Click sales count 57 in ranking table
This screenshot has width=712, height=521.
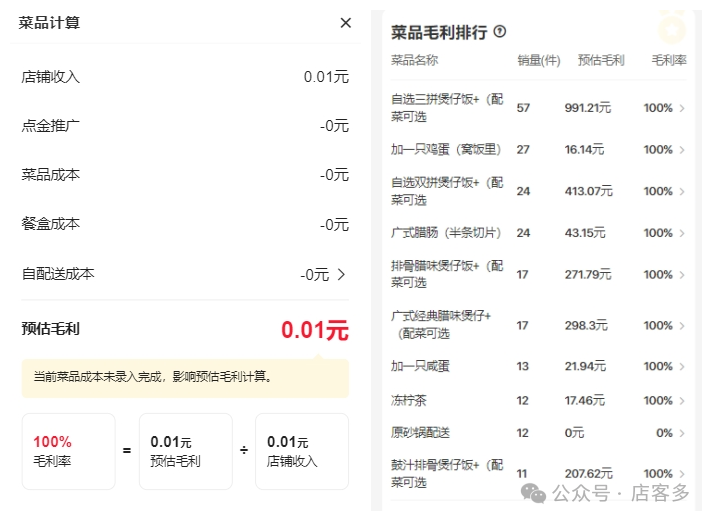[x=523, y=108]
